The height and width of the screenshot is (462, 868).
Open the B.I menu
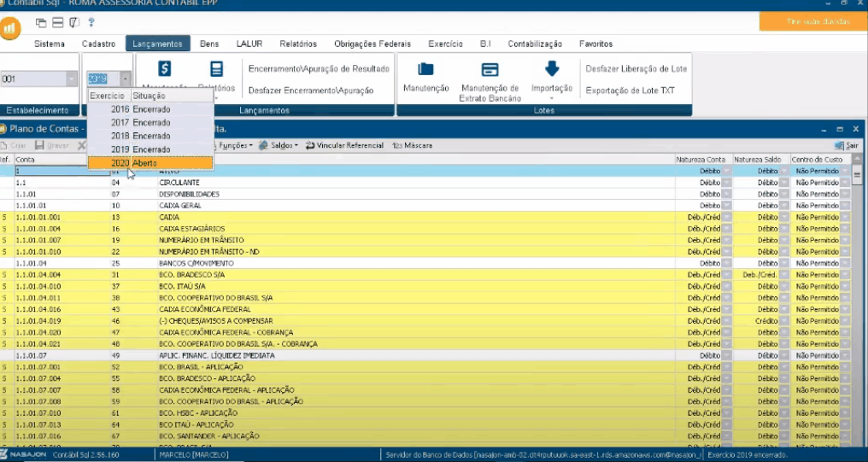pos(485,44)
